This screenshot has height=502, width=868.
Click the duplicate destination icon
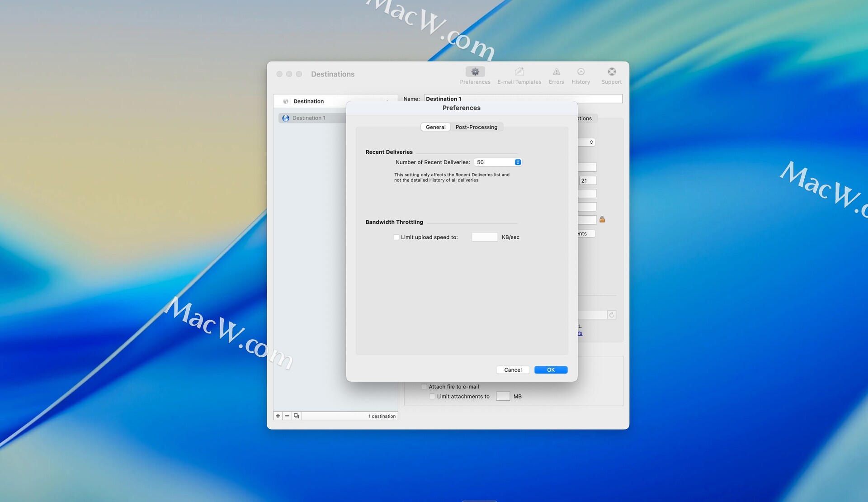pos(296,416)
